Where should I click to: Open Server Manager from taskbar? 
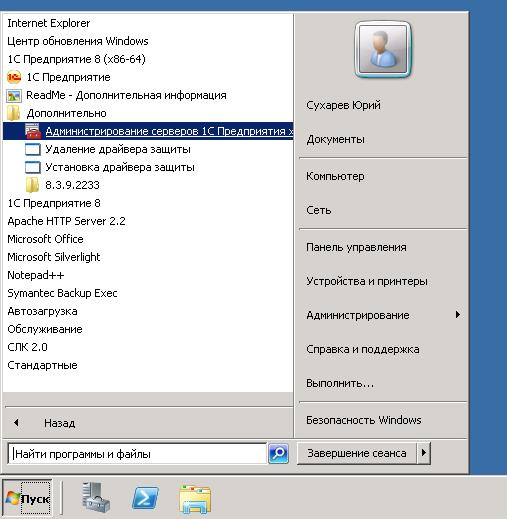click(96, 497)
